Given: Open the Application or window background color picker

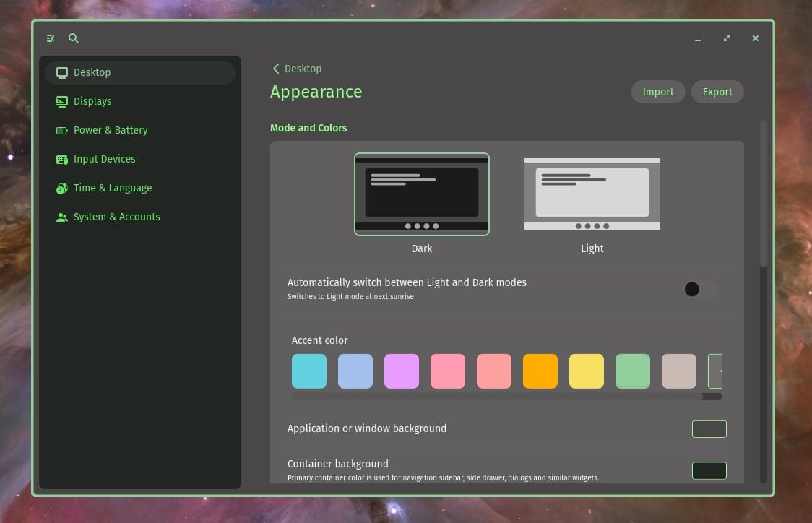Looking at the screenshot, I should (709, 428).
